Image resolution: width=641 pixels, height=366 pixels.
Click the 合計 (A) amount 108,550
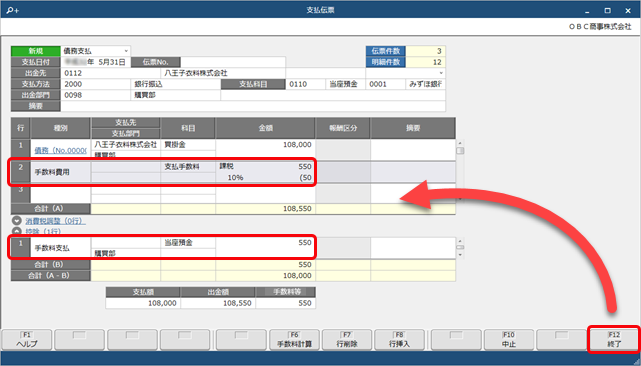tap(297, 209)
